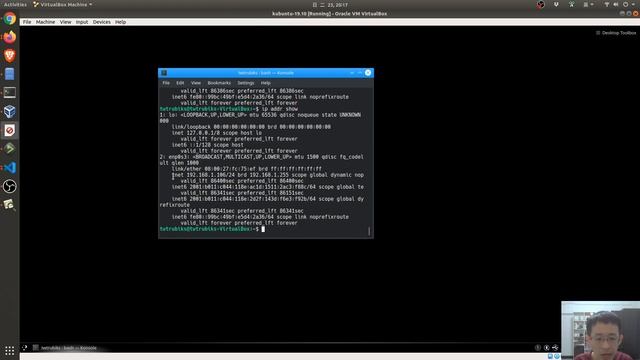Select the highlighted red-circle document dock icon
The image size is (640, 360).
click(10, 130)
